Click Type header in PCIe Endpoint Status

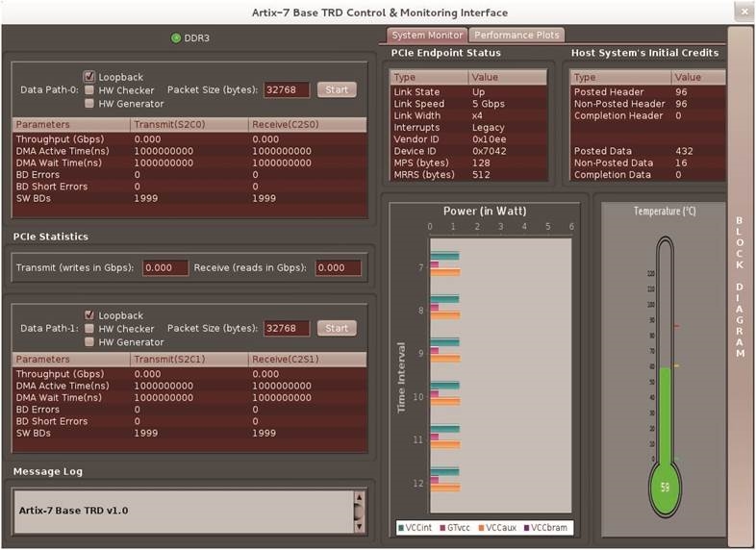[x=429, y=77]
